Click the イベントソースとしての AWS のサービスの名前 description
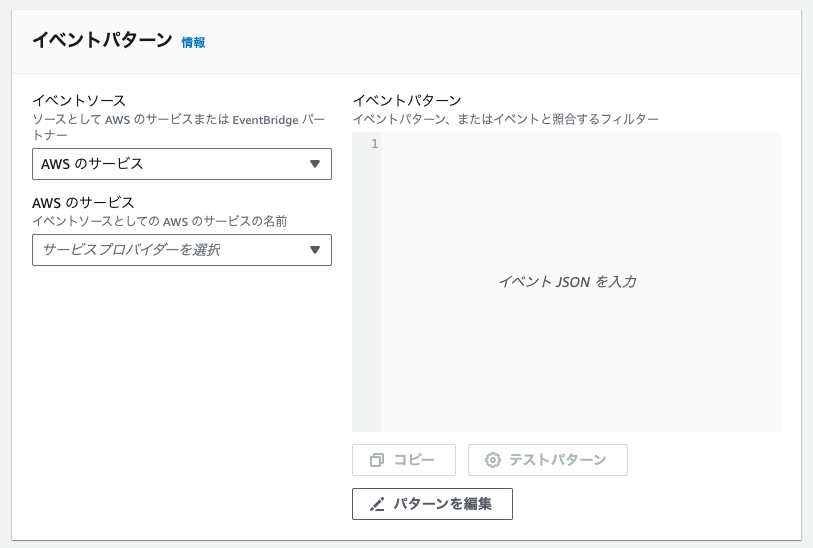The width and height of the screenshot is (813, 548). [160, 221]
